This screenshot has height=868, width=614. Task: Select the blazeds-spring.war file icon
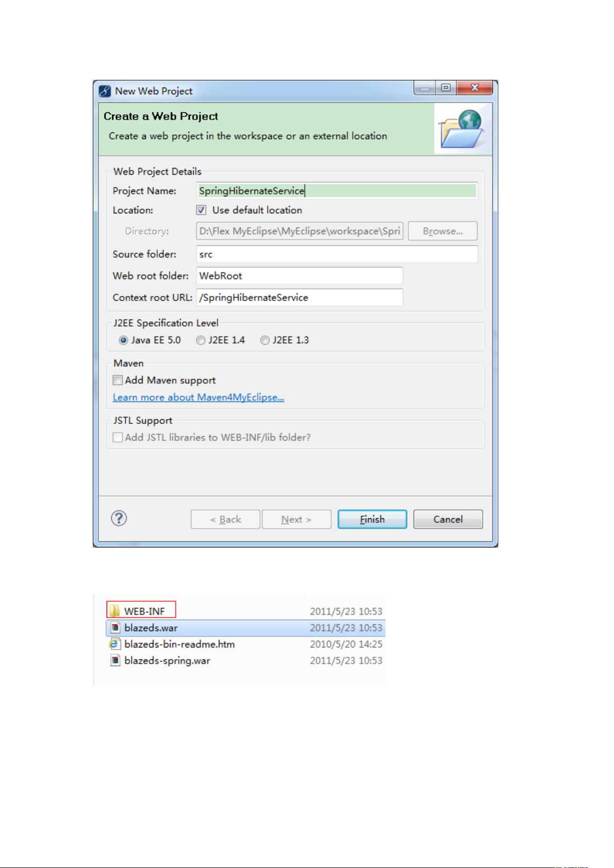115,660
